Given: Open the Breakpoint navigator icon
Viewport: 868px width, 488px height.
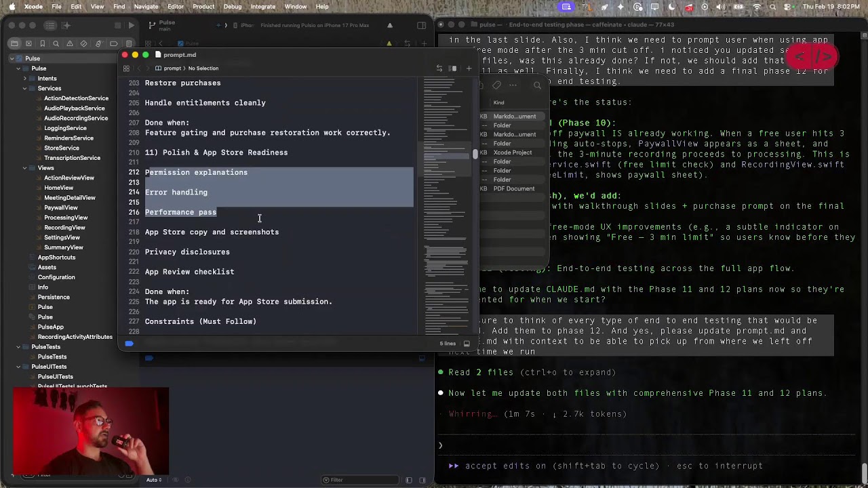Looking at the screenshot, I should [113, 43].
